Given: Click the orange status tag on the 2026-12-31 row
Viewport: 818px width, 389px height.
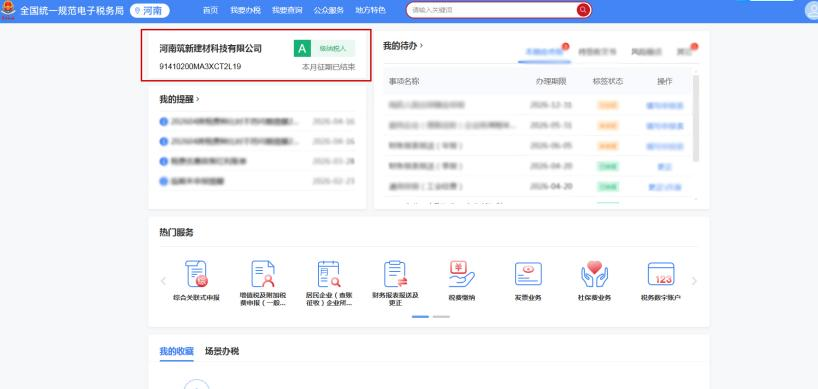Looking at the screenshot, I should pos(608,106).
